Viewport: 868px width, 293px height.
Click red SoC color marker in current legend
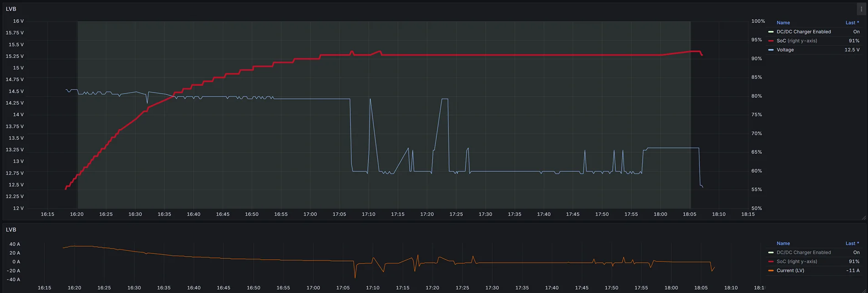click(771, 262)
